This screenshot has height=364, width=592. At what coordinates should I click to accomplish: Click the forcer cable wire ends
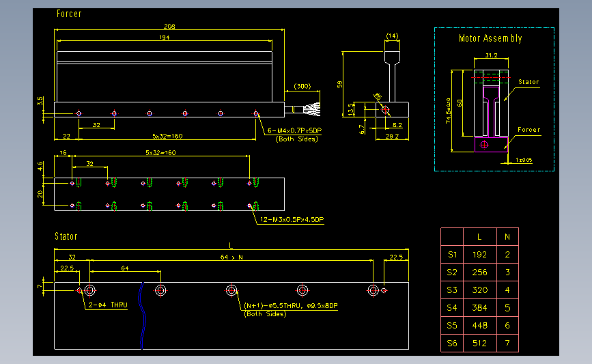312,109
